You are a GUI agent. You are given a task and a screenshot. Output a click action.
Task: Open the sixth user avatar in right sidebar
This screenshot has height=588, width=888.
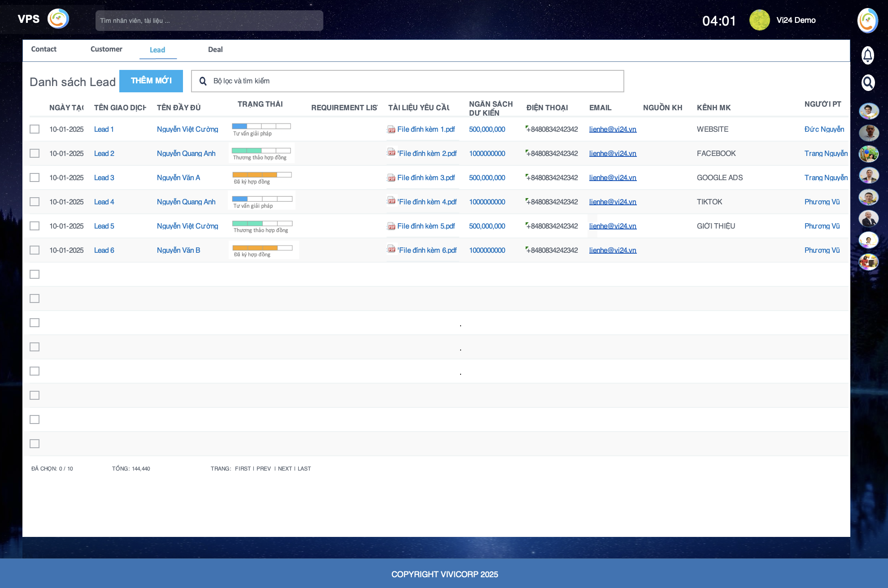869,219
